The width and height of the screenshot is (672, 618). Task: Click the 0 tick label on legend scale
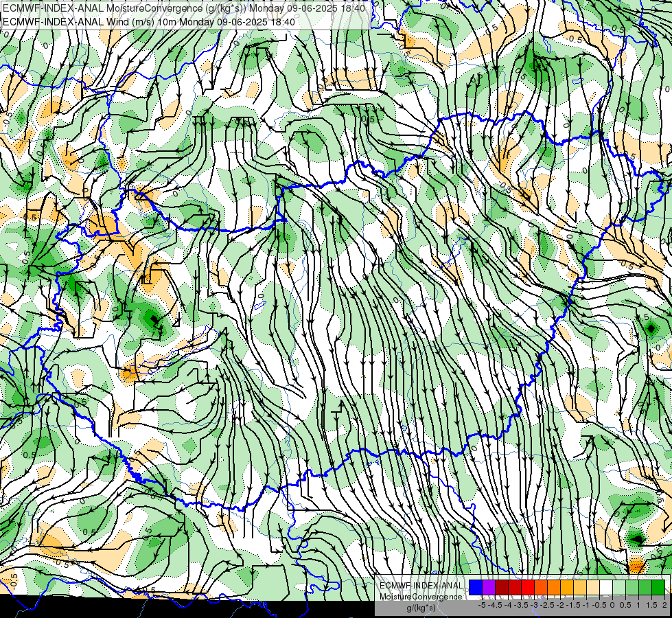[612, 605]
